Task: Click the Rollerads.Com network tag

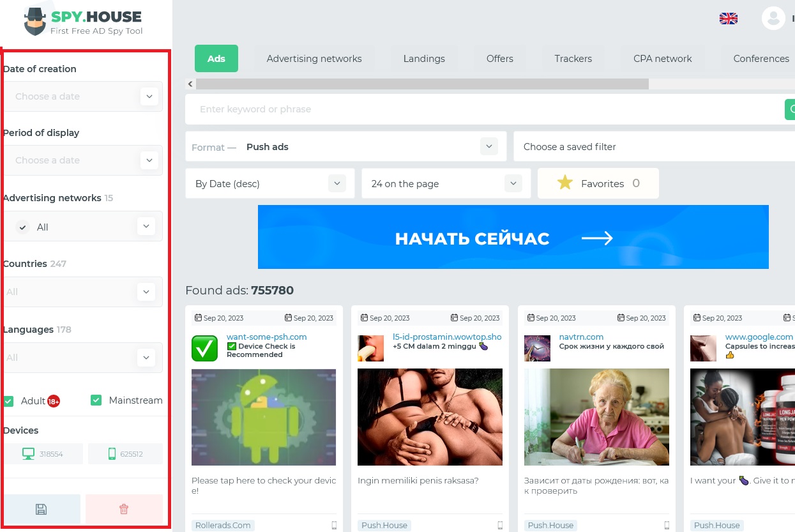Action: point(223,526)
